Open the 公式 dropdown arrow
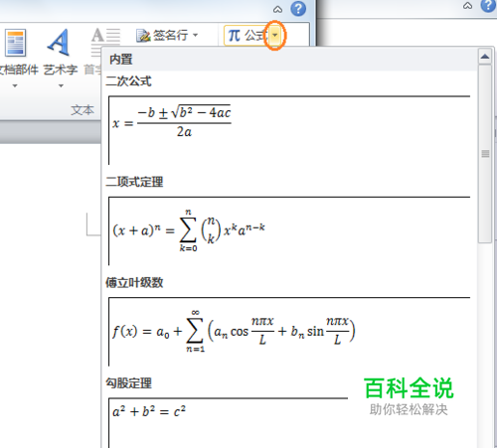The height and width of the screenshot is (448, 497). 275,35
